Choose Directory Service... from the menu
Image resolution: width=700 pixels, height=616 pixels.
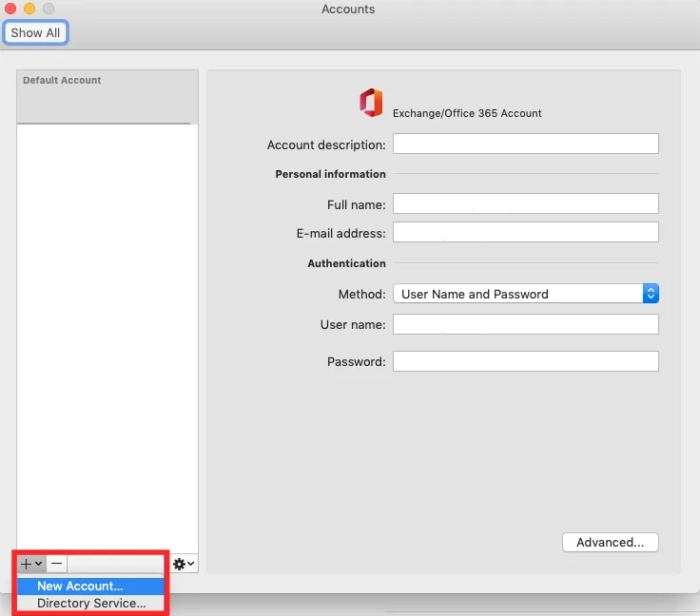tap(90, 603)
